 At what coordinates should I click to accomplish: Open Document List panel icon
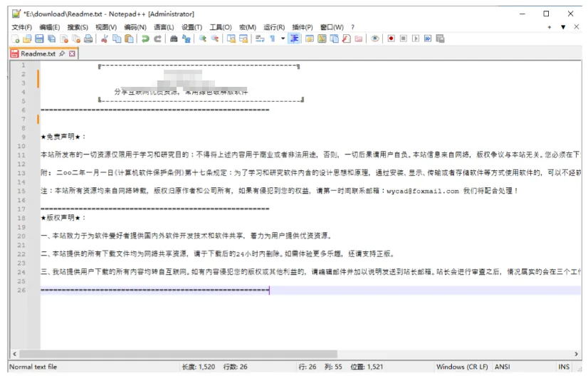tap(334, 38)
